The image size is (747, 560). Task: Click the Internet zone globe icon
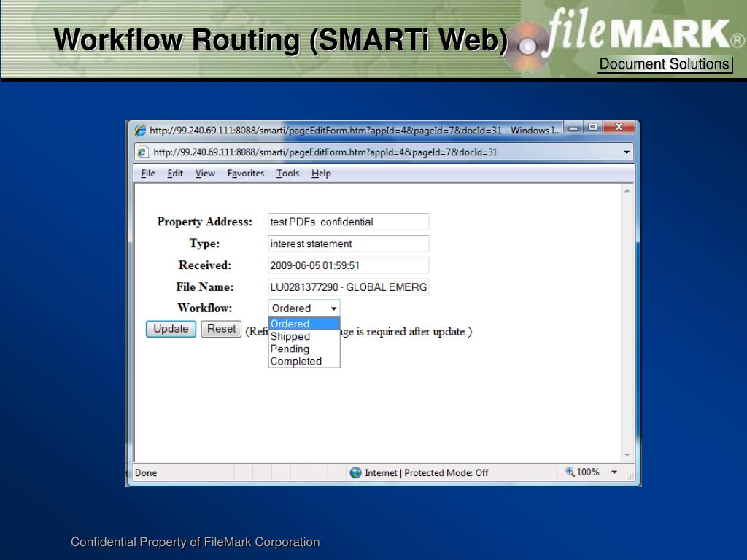[355, 472]
